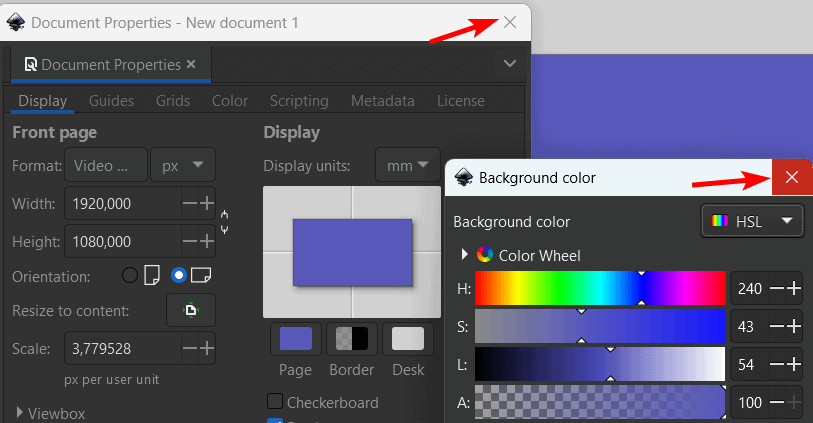
Task: Click the Saturation slider bar
Action: (x=600, y=326)
